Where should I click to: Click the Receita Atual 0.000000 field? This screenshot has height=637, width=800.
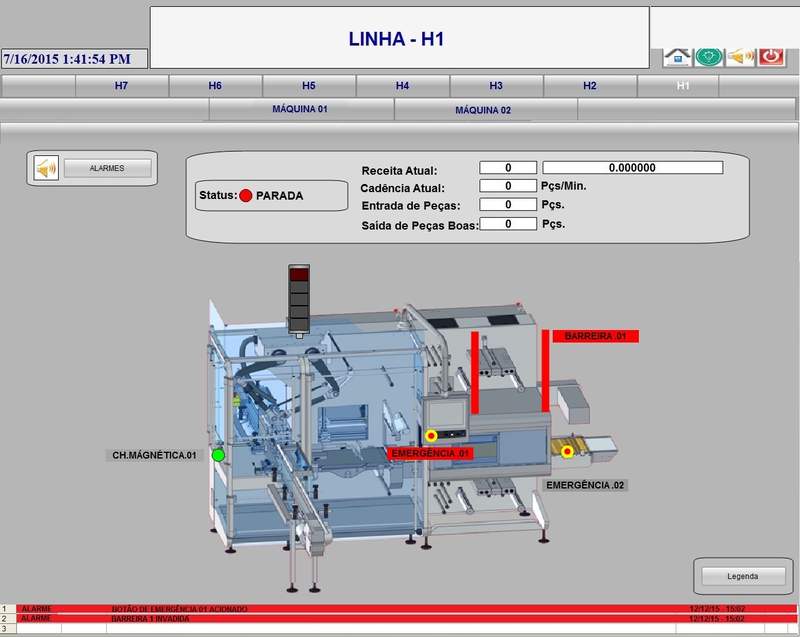[x=633, y=168]
